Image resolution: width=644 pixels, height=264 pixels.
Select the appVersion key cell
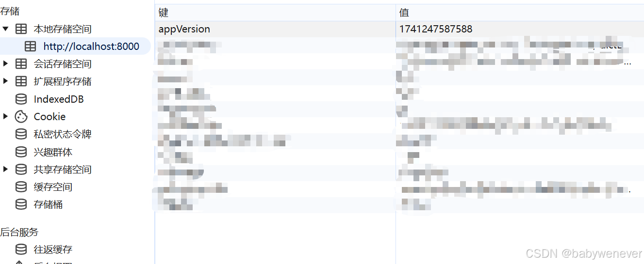click(x=276, y=29)
